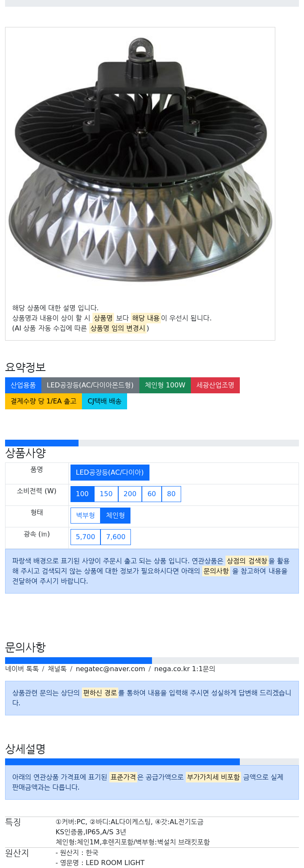Choose the 5,700 lm luminous flux option
Screen dimensions: 304x868
tap(86, 537)
